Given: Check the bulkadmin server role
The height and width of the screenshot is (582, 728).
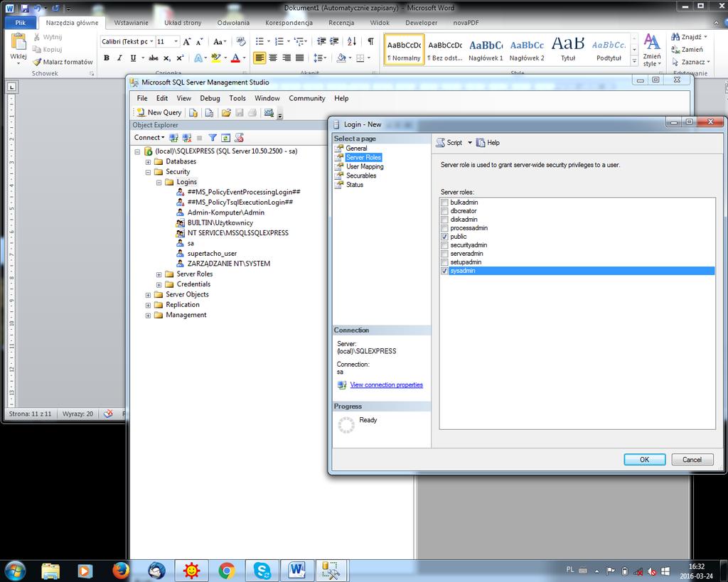Looking at the screenshot, I should click(445, 203).
